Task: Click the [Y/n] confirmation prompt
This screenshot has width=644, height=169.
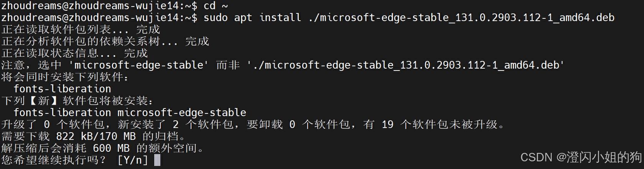Action: coord(133,160)
